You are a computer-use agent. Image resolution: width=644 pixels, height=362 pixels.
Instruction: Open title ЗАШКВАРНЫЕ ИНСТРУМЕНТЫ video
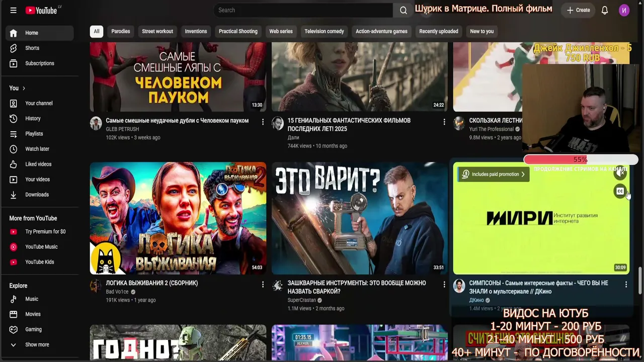pos(357,287)
